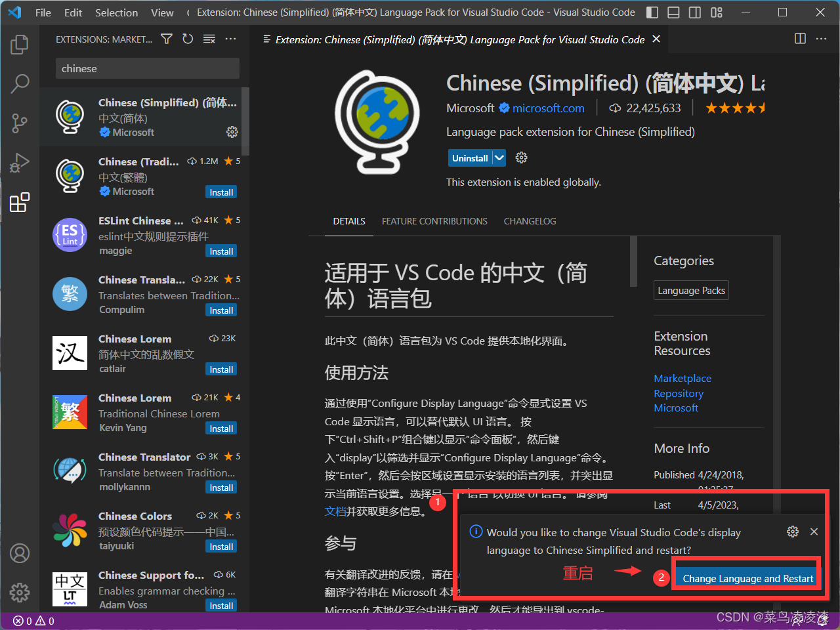
Task: Click the extensions list scrollbar
Action: (245, 121)
